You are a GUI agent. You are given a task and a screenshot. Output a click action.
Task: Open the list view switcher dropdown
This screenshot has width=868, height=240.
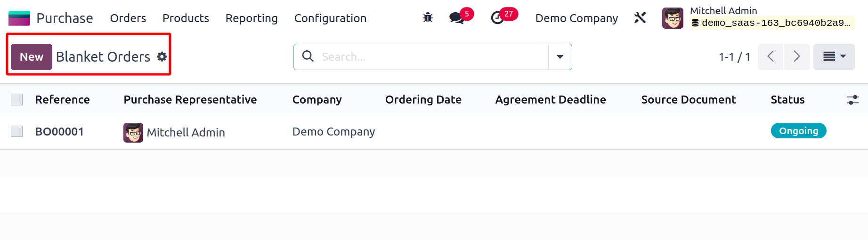click(834, 57)
